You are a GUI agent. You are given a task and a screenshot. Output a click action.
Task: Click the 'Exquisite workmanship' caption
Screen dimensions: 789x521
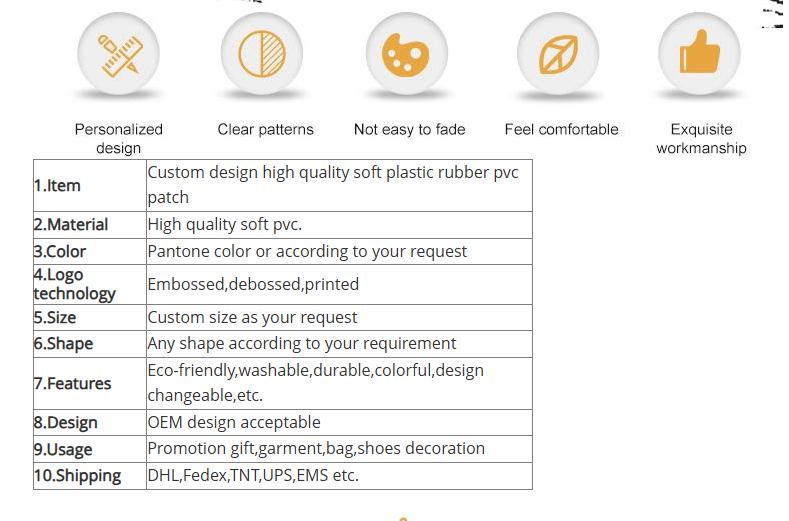[701, 138]
